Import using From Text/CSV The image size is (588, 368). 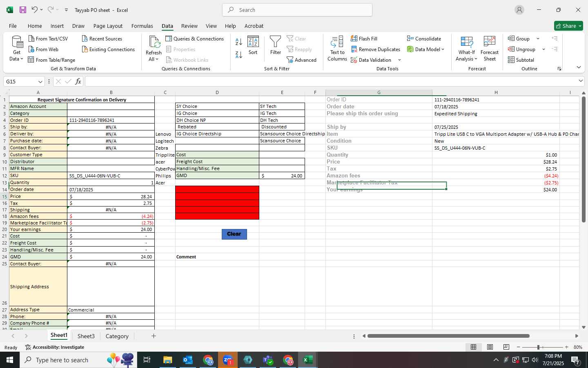coord(48,38)
